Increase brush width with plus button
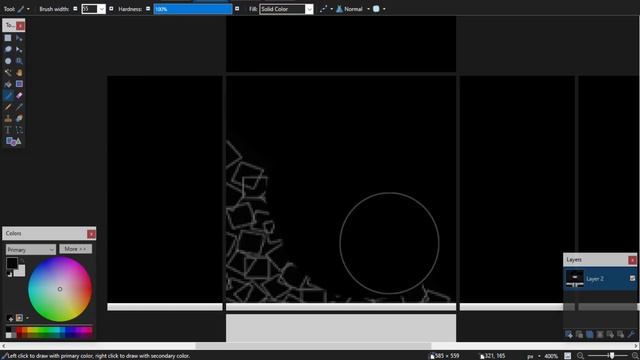The image size is (640, 360). coord(111,9)
